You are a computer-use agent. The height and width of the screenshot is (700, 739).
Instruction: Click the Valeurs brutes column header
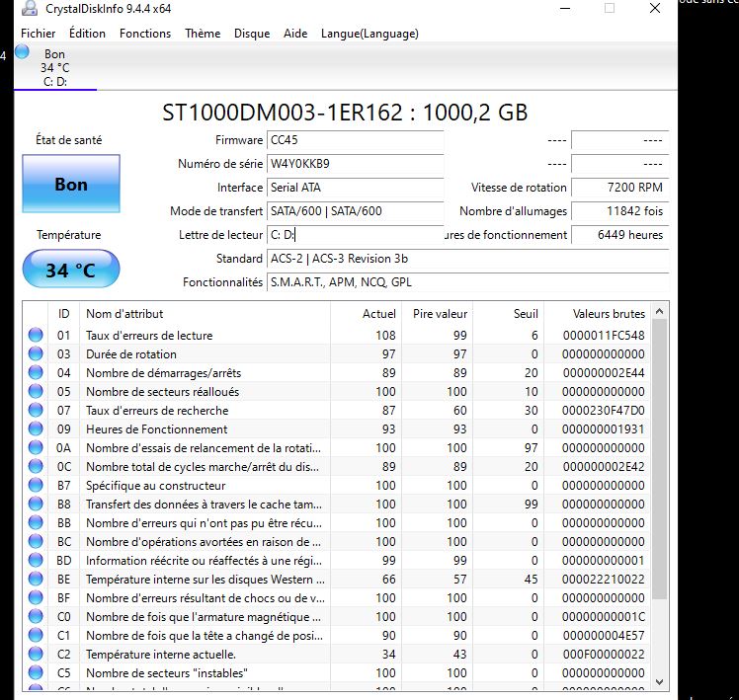point(597,314)
